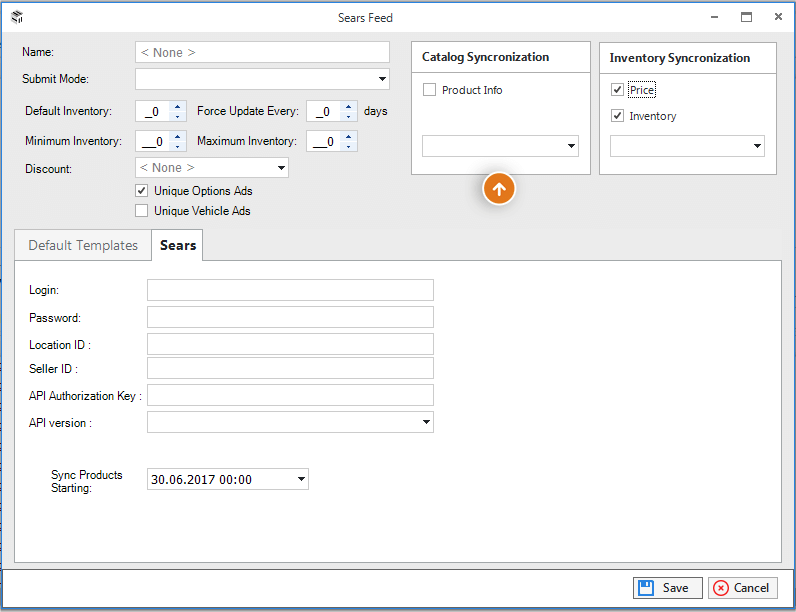Viewport: 796px width, 612px height.
Task: Save the Sears Feed settings
Action: (x=668, y=588)
